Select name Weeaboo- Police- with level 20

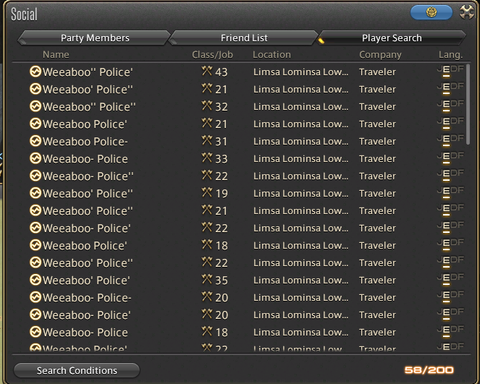(87, 297)
